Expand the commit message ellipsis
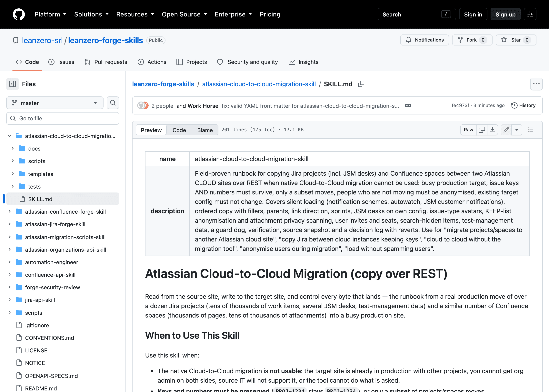Viewport: 549px width, 392px height. [408, 105]
